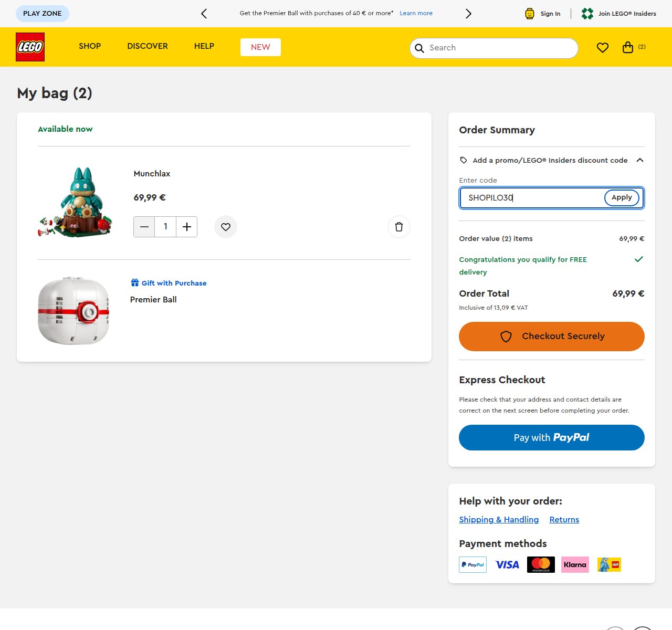
Task: Click the Gift with Purchase label
Action: pos(174,283)
